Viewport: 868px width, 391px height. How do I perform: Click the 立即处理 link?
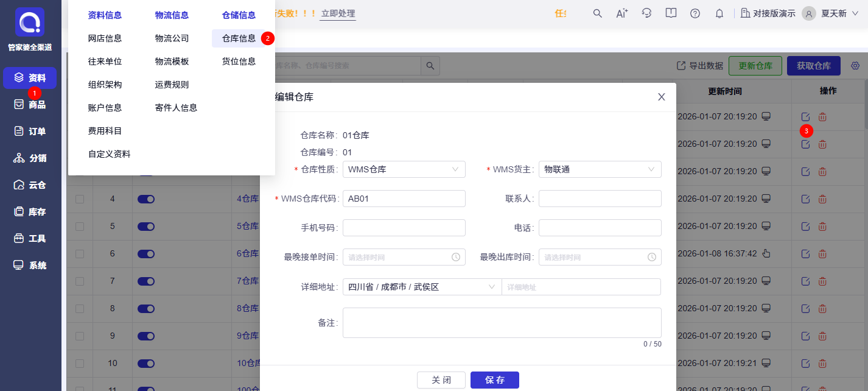pos(338,13)
